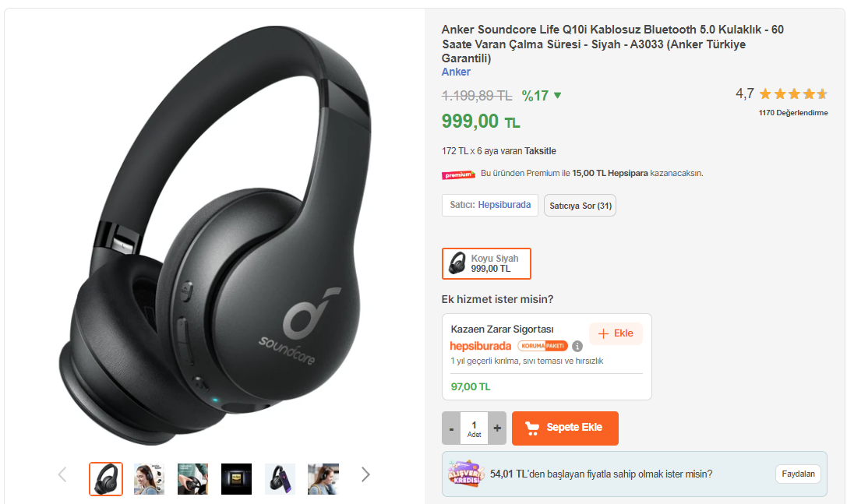Click the second product thumbnail
847x504 pixels.
tap(149, 479)
